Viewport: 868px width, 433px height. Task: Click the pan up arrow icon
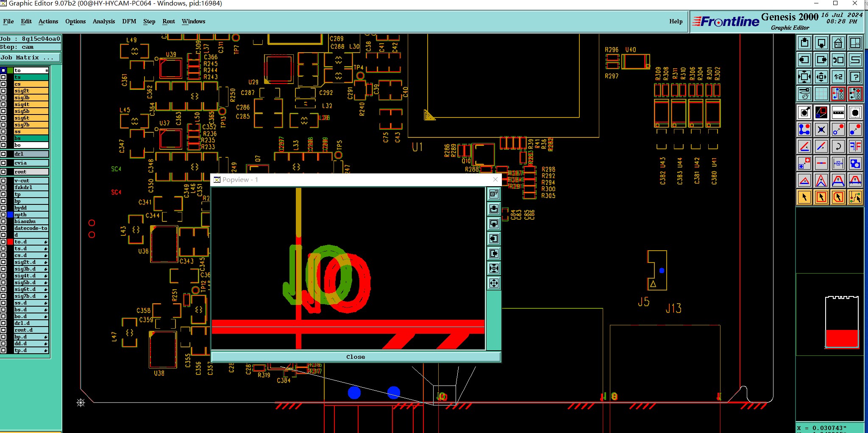tap(804, 43)
